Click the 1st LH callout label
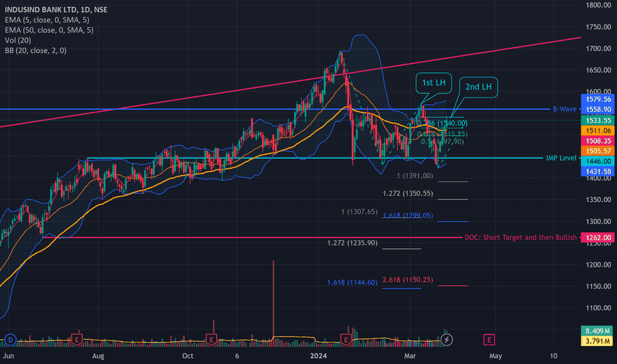 click(x=434, y=83)
